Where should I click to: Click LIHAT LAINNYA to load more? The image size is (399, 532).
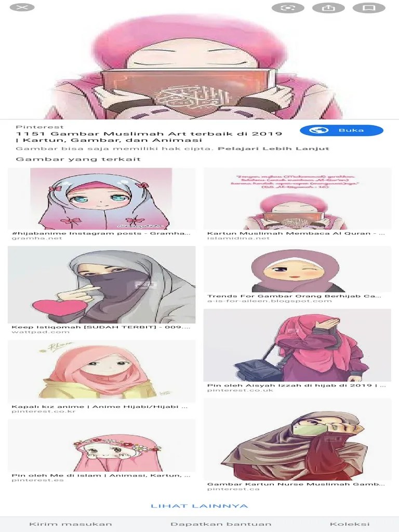[199, 506]
